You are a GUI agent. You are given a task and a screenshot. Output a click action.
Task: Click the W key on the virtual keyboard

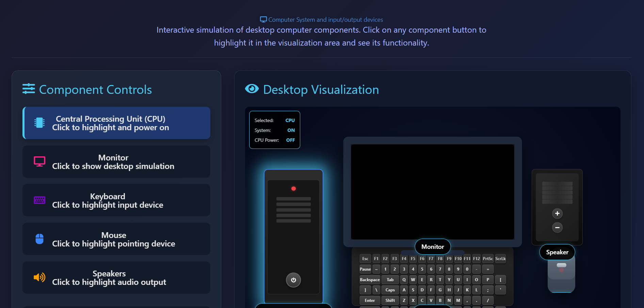click(x=413, y=280)
